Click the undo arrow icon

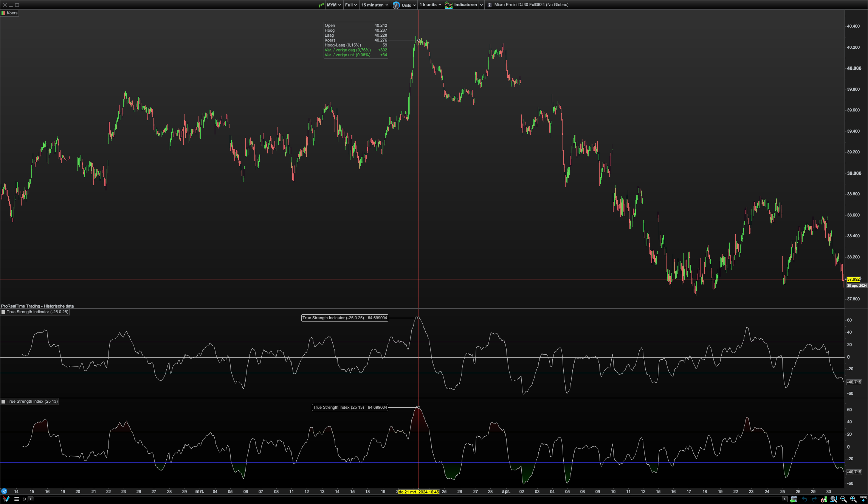click(x=804, y=499)
